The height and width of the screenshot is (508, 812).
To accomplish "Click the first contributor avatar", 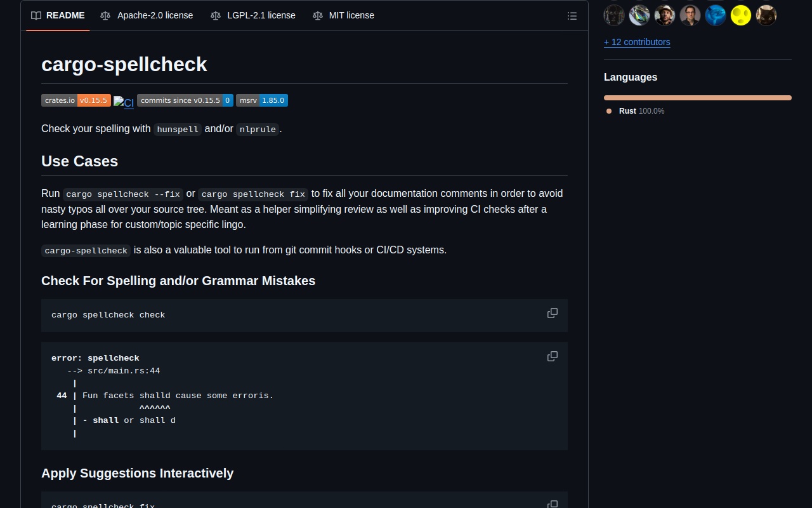I will pyautogui.click(x=614, y=15).
